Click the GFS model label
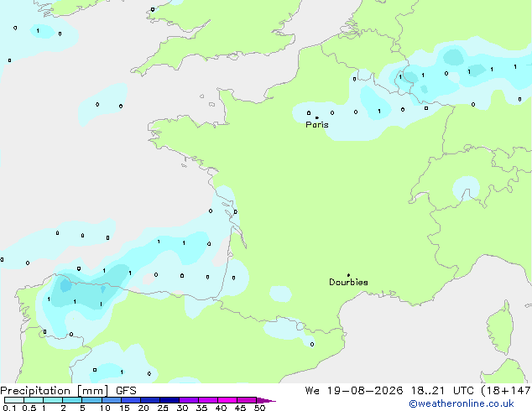Screen dimensions: 532x411 click(126, 391)
